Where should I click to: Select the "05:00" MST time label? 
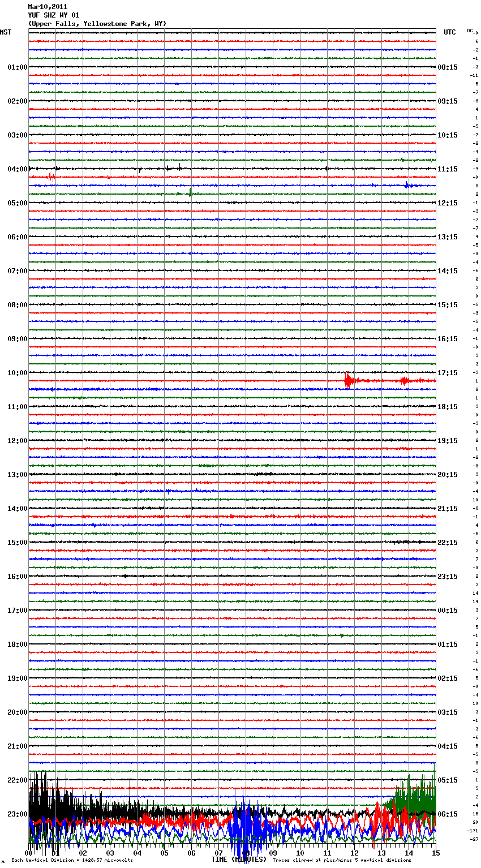(18, 203)
